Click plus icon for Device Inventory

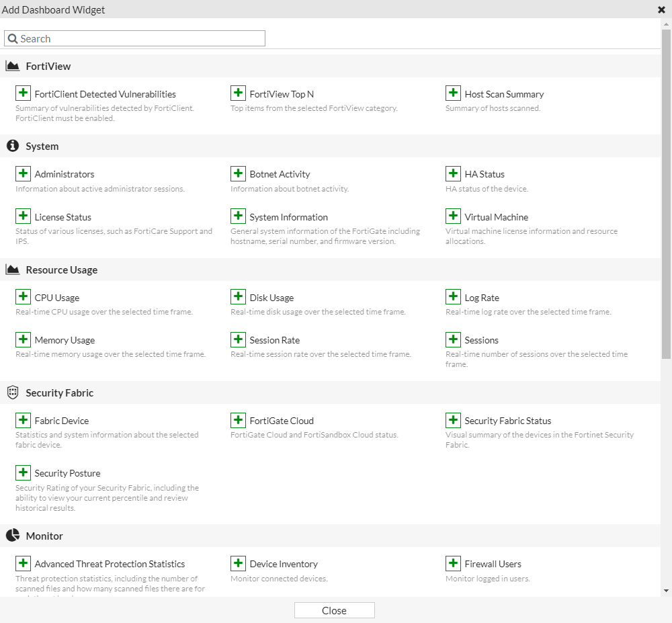click(x=239, y=563)
